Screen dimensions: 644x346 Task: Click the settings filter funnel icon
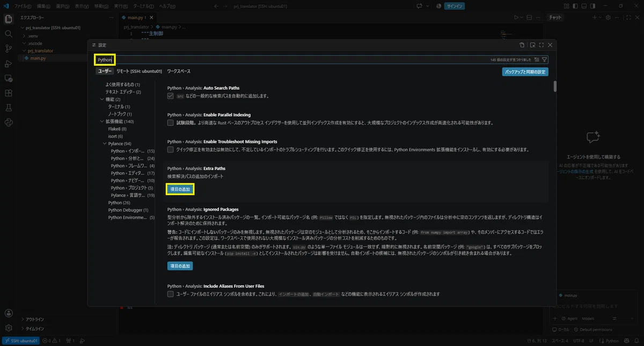click(544, 60)
